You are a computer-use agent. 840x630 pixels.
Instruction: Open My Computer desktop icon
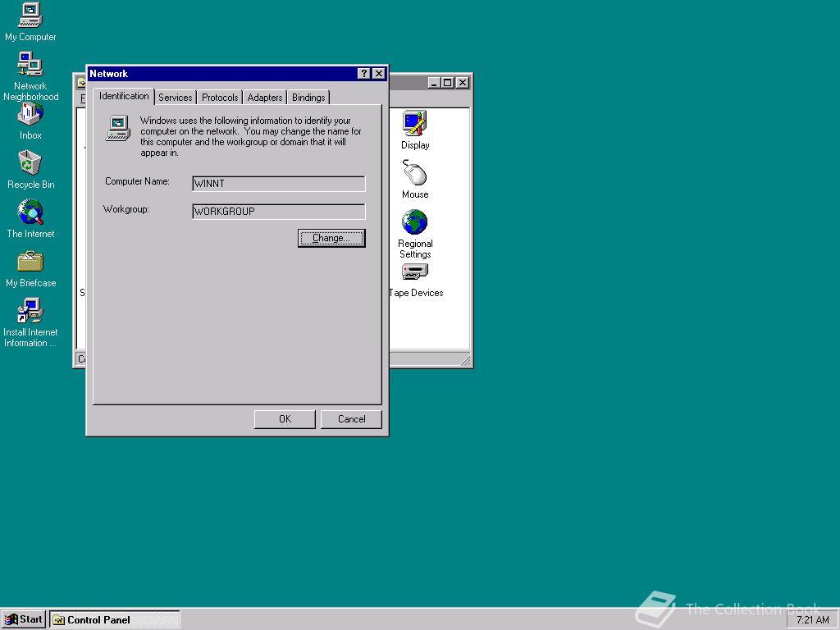(30, 21)
